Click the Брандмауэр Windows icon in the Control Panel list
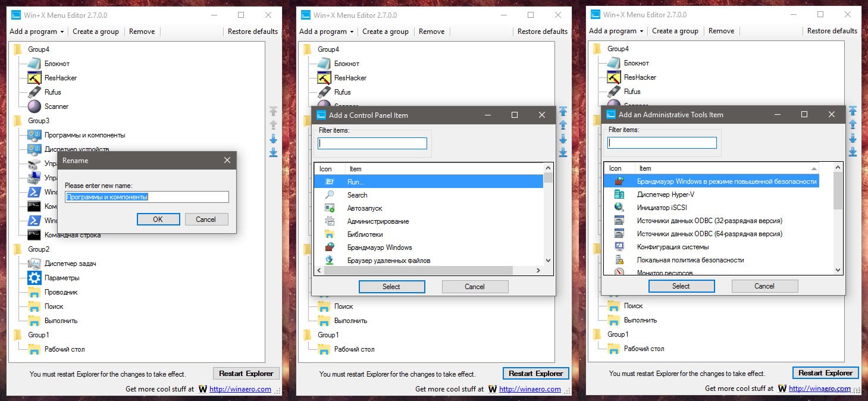 [330, 248]
